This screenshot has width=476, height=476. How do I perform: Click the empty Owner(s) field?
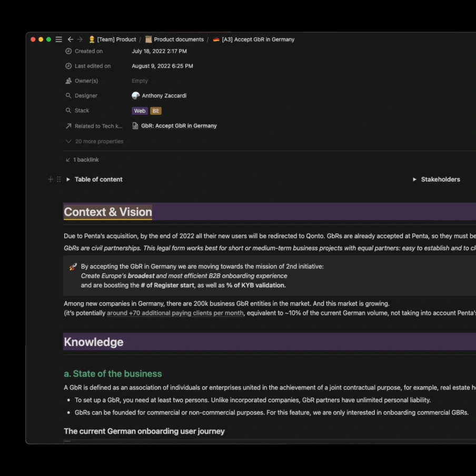coord(140,81)
